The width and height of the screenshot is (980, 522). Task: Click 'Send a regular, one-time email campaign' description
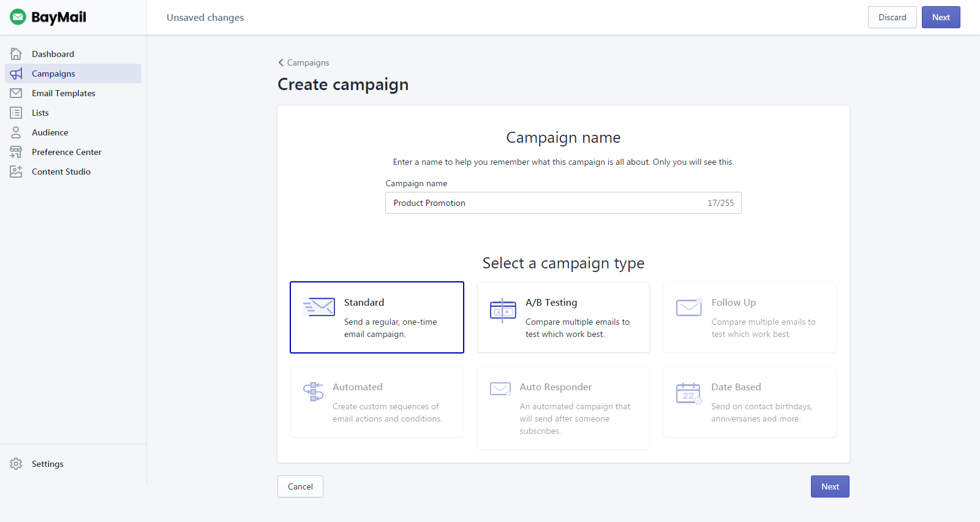pyautogui.click(x=391, y=328)
